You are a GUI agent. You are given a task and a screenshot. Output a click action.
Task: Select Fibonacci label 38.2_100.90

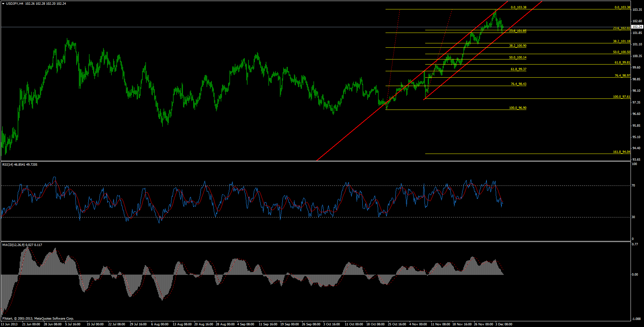coord(518,46)
